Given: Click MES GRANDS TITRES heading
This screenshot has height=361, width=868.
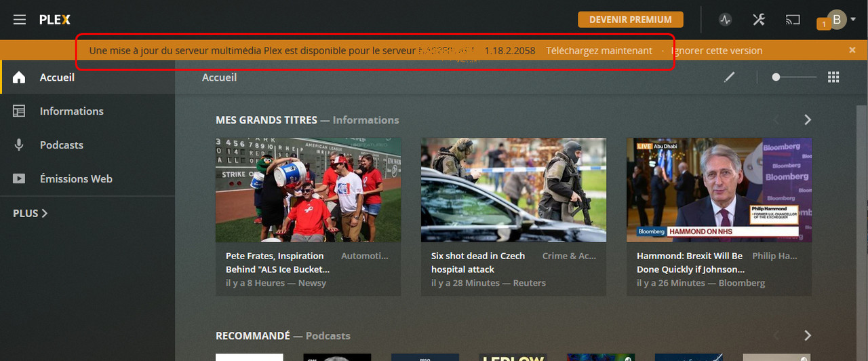Looking at the screenshot, I should click(x=267, y=120).
